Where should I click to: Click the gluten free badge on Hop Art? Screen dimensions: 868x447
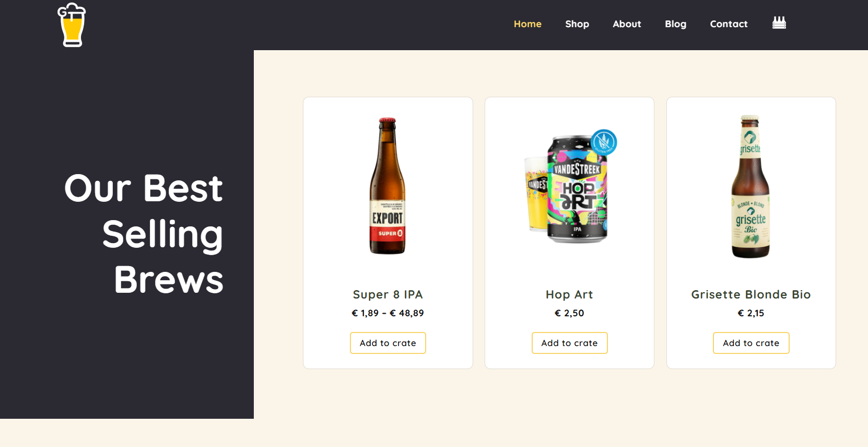tap(604, 142)
